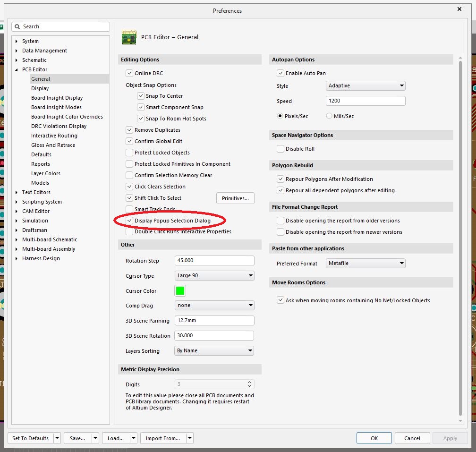This screenshot has height=452, width=476.
Task: Click the green Cursor Color swatch
Action: coord(180,291)
